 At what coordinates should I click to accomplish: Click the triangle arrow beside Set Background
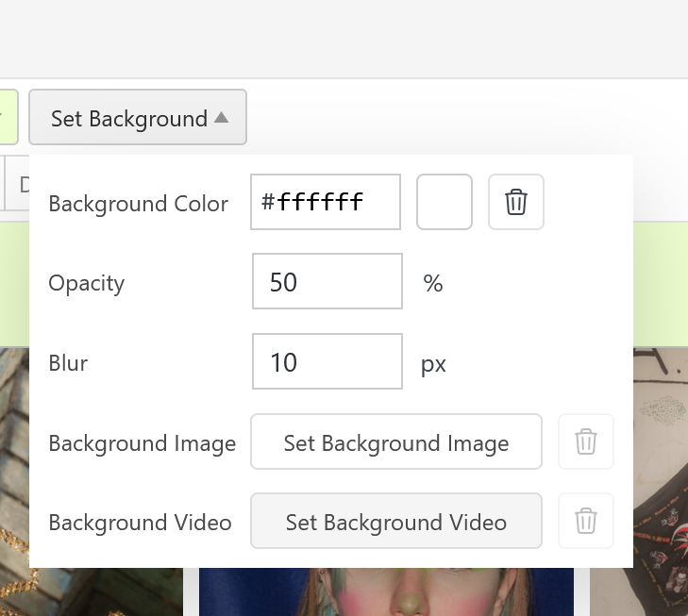click(x=221, y=118)
